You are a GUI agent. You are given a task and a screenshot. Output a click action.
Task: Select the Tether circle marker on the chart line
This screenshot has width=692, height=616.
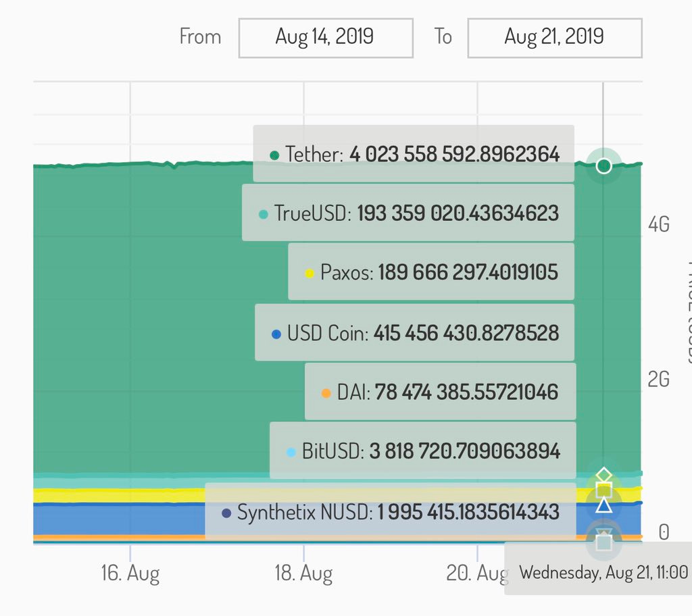603,166
